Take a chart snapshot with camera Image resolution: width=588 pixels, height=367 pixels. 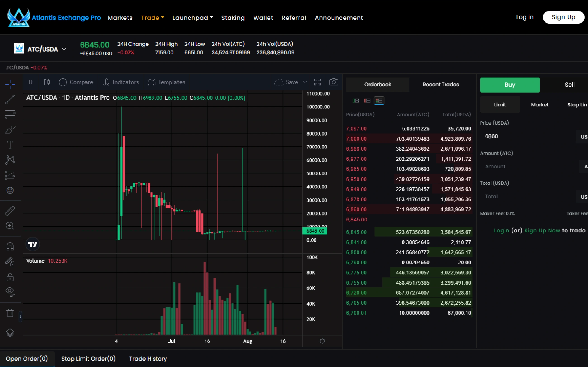pyautogui.click(x=334, y=82)
